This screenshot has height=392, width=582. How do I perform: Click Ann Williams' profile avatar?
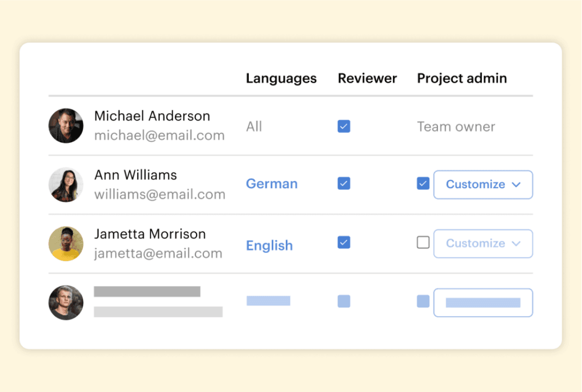coord(66,185)
